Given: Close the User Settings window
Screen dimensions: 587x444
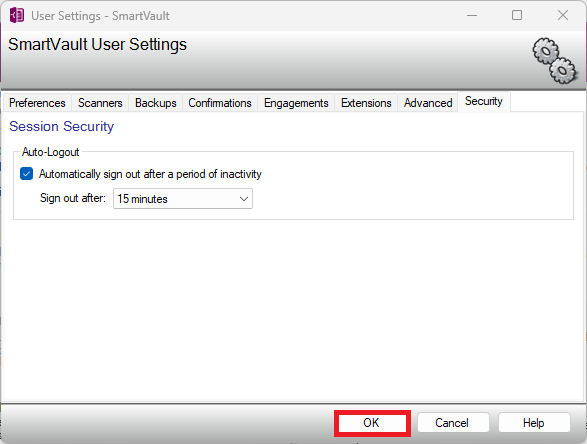Looking at the screenshot, I should (563, 15).
